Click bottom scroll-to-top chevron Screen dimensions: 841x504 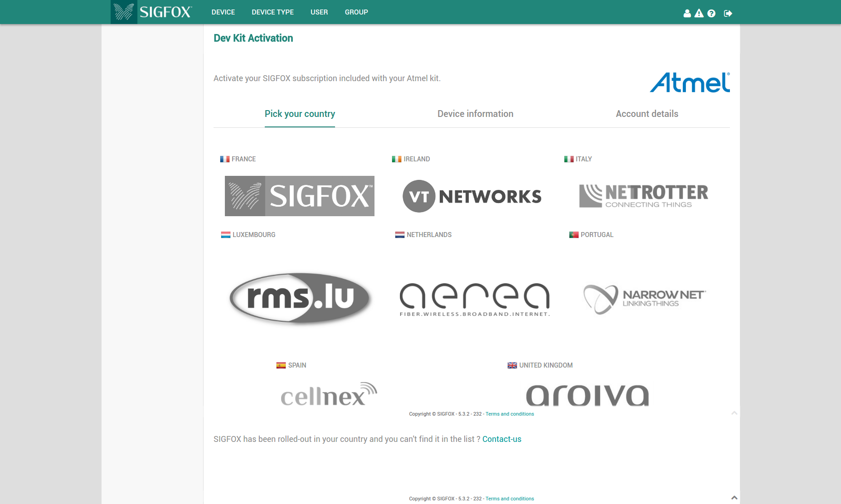point(734,498)
